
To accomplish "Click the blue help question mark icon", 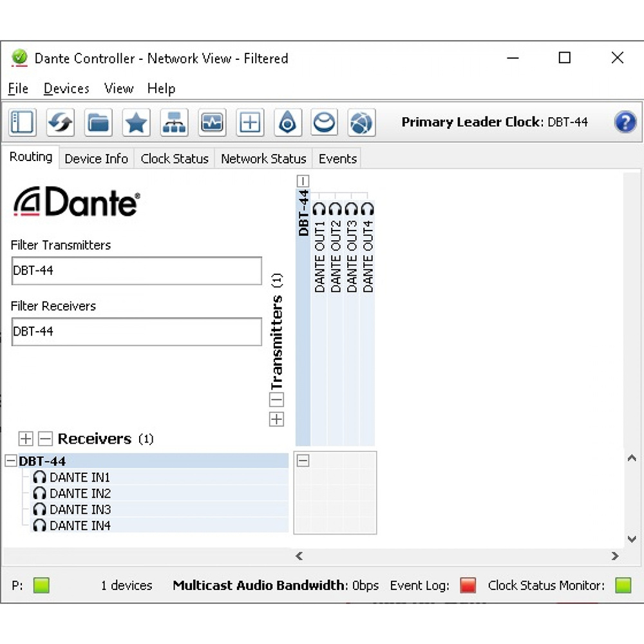I will (625, 122).
